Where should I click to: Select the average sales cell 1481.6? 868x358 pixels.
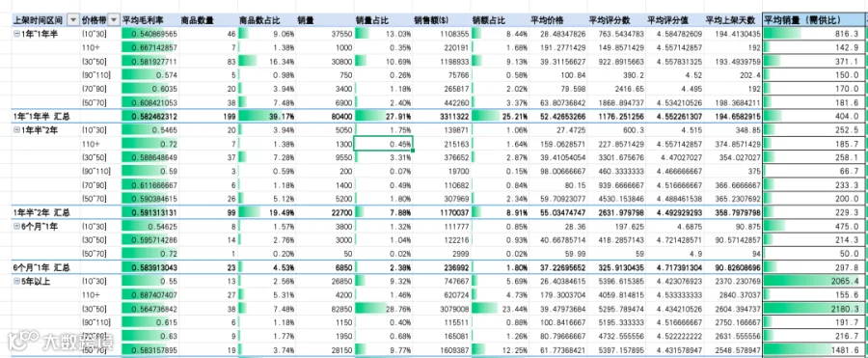(813, 349)
